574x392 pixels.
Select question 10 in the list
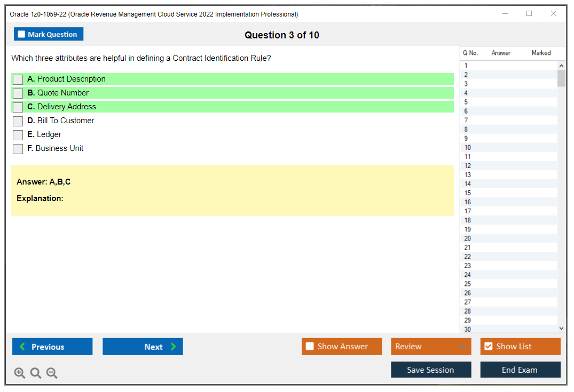[468, 148]
